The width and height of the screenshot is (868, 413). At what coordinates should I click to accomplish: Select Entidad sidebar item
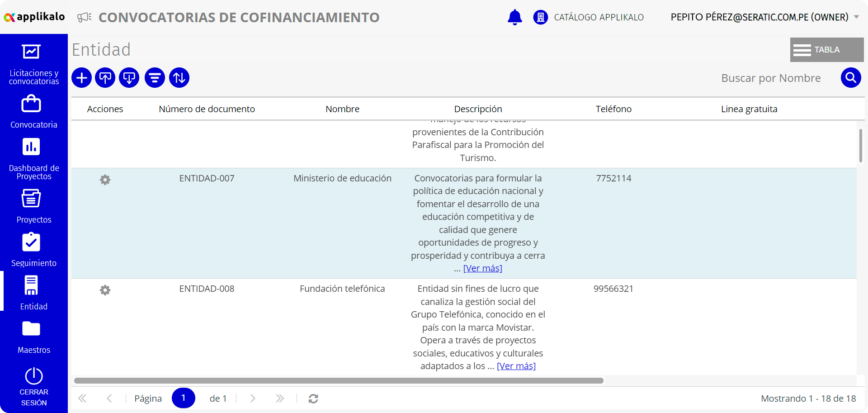pos(34,293)
